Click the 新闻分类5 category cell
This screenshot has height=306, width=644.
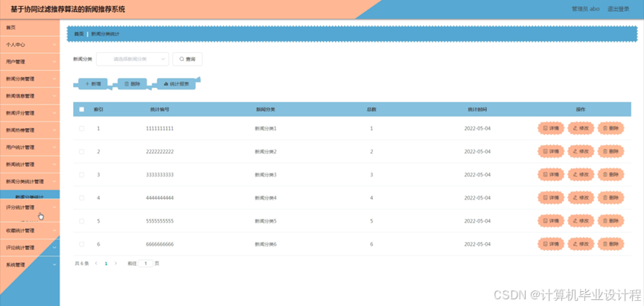pos(266,221)
